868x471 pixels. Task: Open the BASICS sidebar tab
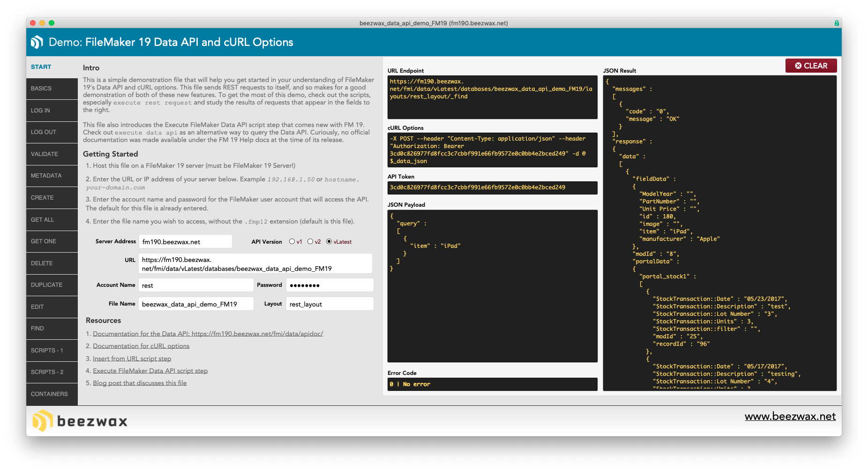(52, 89)
